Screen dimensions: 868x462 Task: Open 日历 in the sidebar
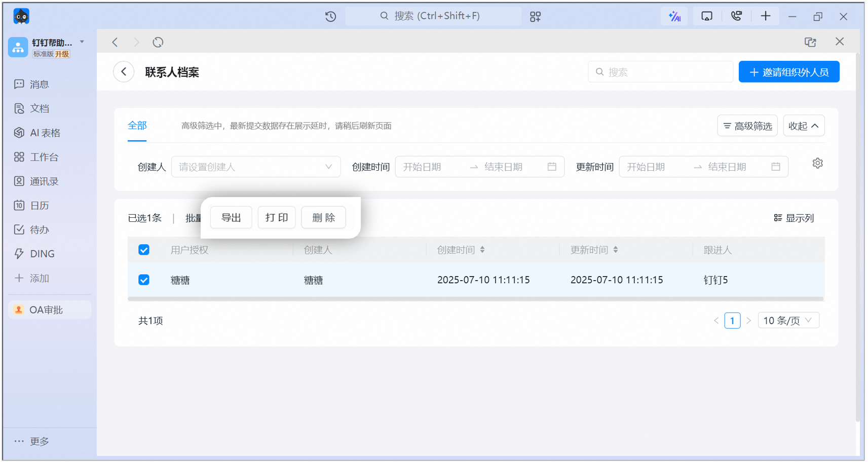(x=31, y=205)
